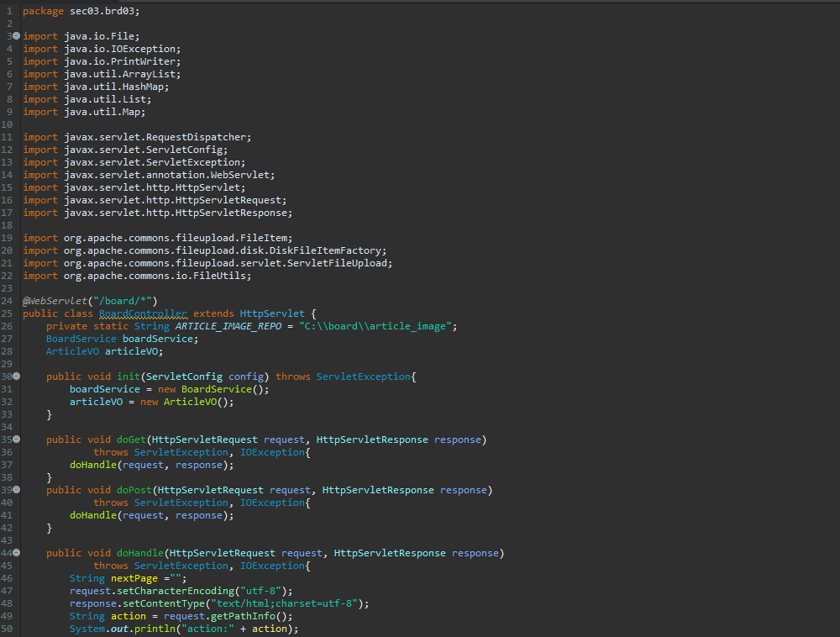This screenshot has width=840, height=637.
Task: Click System.out.println on line 50
Action: pos(122,629)
